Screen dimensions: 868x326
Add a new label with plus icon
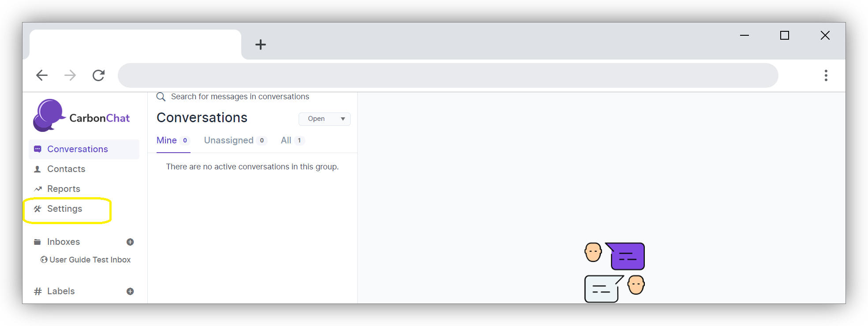point(130,291)
